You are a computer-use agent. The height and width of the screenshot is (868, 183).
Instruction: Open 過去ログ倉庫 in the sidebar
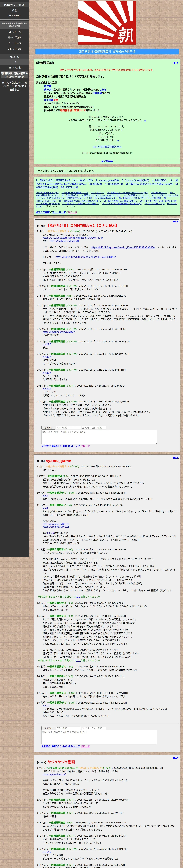(14, 37)
